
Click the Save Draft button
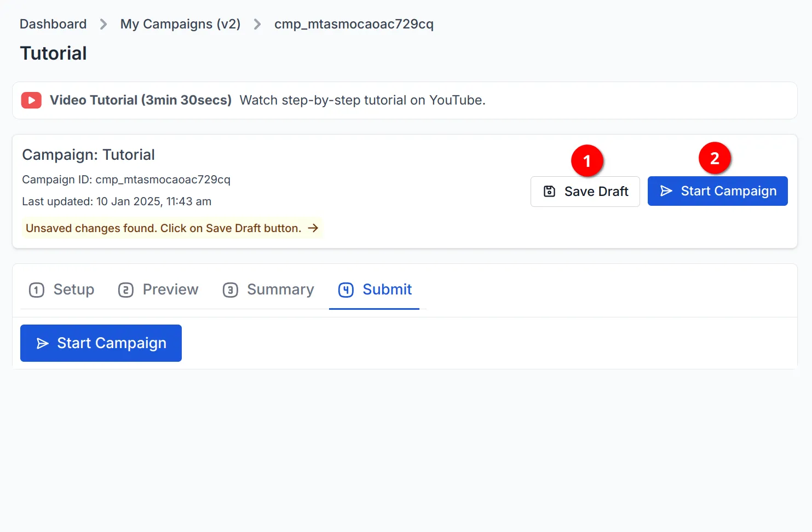(585, 191)
